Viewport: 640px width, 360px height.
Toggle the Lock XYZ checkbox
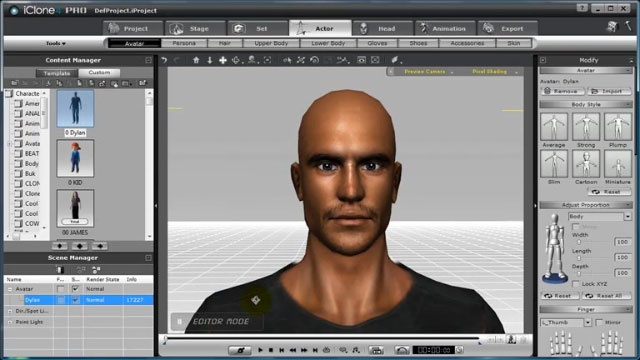coord(576,284)
